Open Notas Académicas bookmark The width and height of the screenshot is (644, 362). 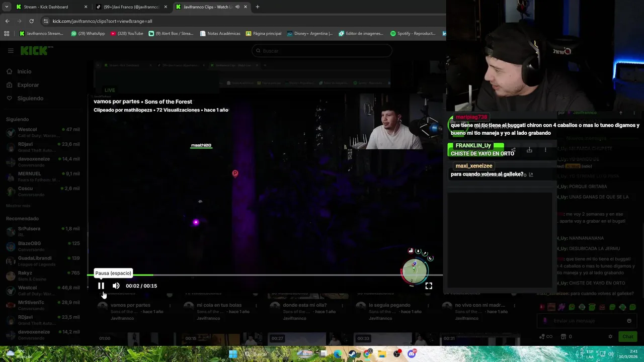pyautogui.click(x=220, y=34)
